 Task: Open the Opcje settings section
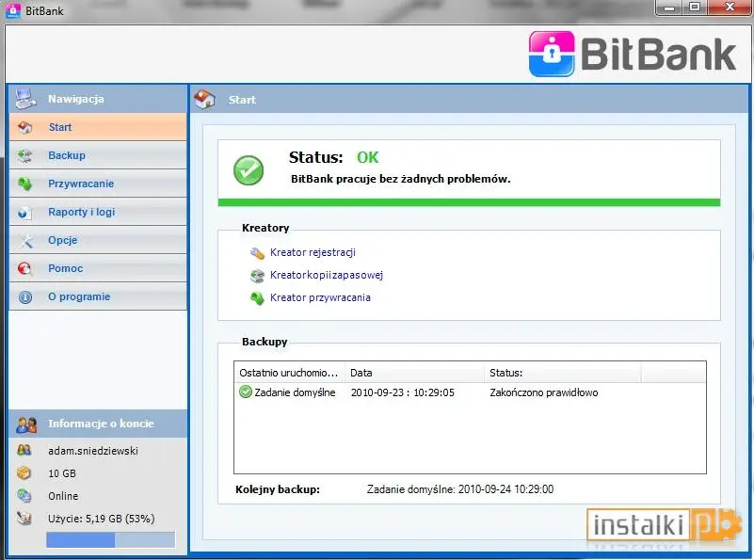98,240
